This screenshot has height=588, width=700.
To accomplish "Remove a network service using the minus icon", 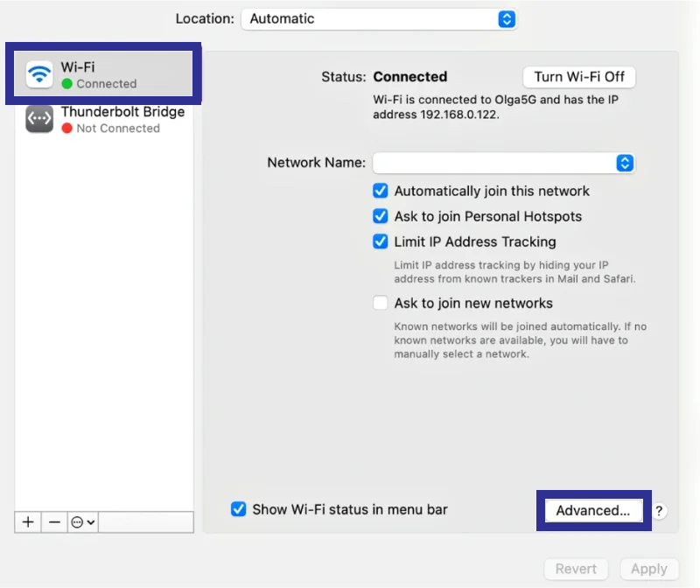I will [x=52, y=521].
